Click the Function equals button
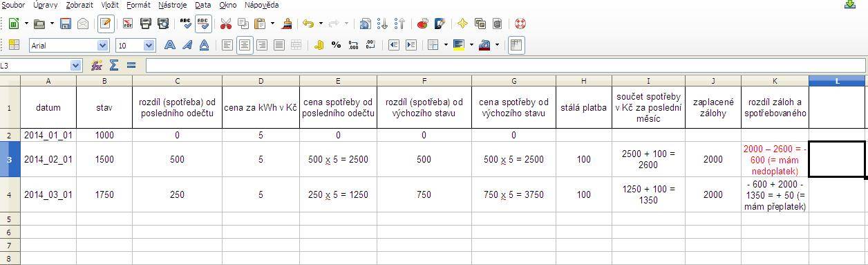 point(131,65)
